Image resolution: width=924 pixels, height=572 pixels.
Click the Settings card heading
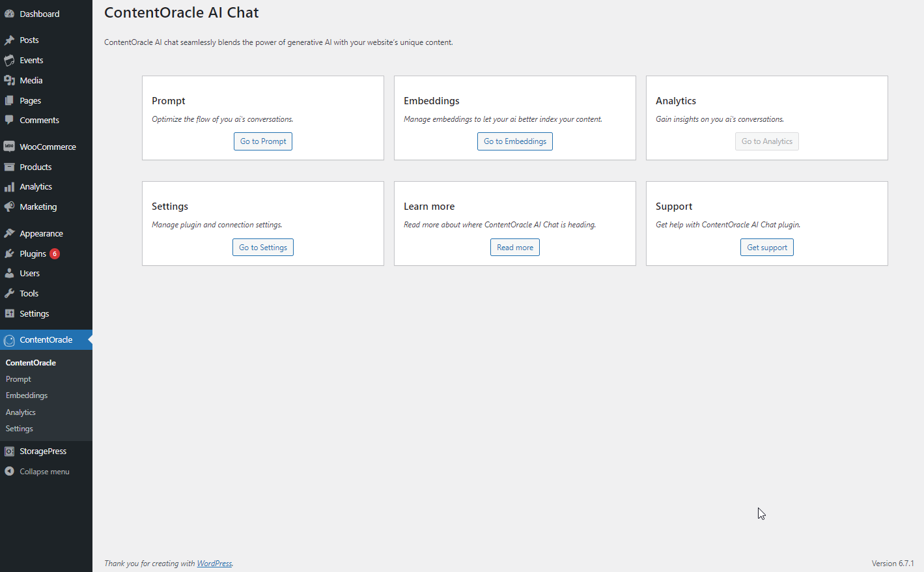pos(170,207)
